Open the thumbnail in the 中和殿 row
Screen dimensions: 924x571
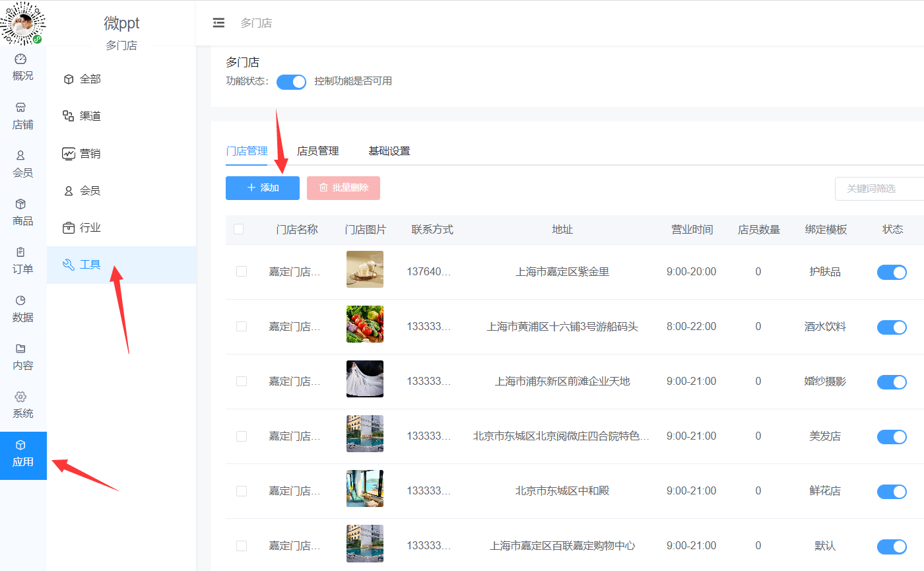tap(365, 488)
